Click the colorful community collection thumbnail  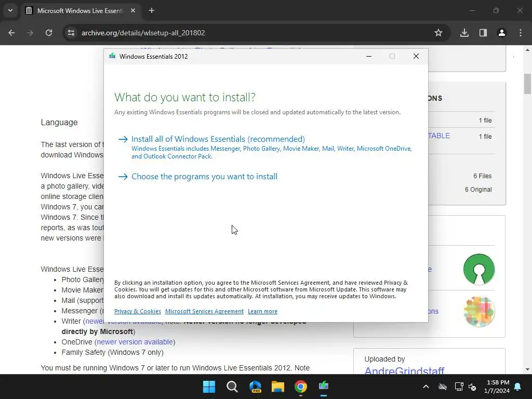click(x=478, y=312)
